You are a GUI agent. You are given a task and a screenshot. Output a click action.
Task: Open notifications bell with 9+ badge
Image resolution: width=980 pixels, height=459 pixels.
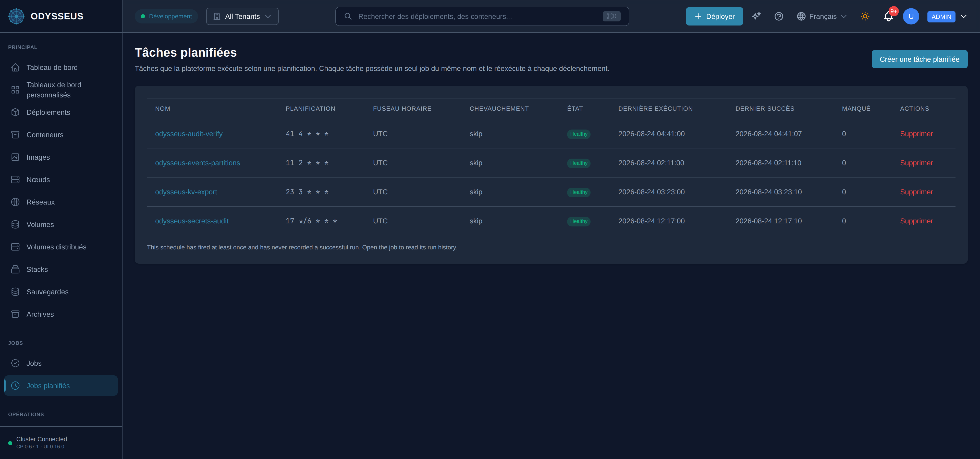point(889,16)
